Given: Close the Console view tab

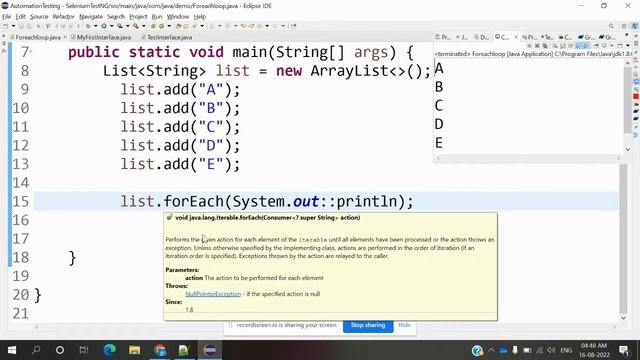Looking at the screenshot, I should click(x=516, y=37).
